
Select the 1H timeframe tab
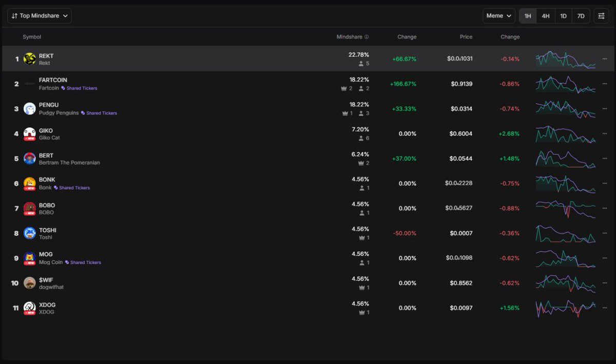click(528, 16)
